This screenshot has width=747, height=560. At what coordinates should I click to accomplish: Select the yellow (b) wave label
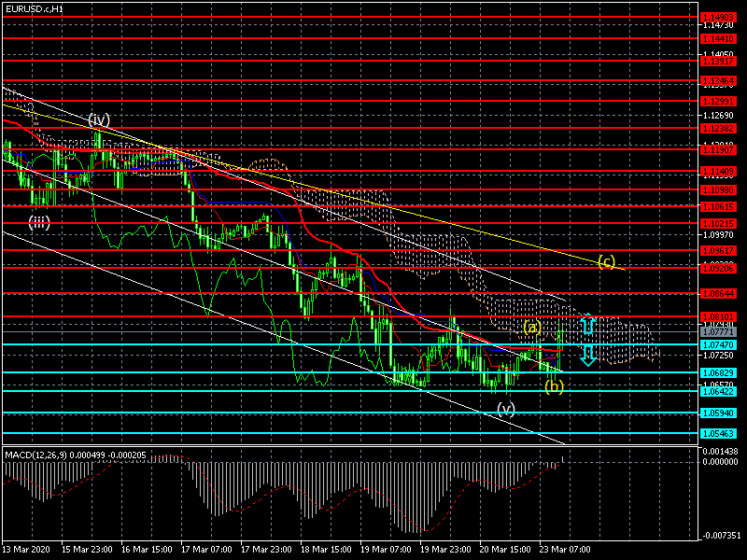tap(554, 386)
